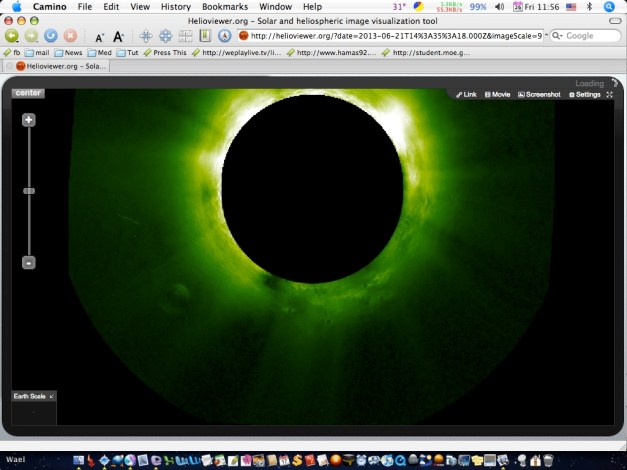Zoom out with the minus button
Image resolution: width=627 pixels, height=470 pixels.
coord(29,263)
